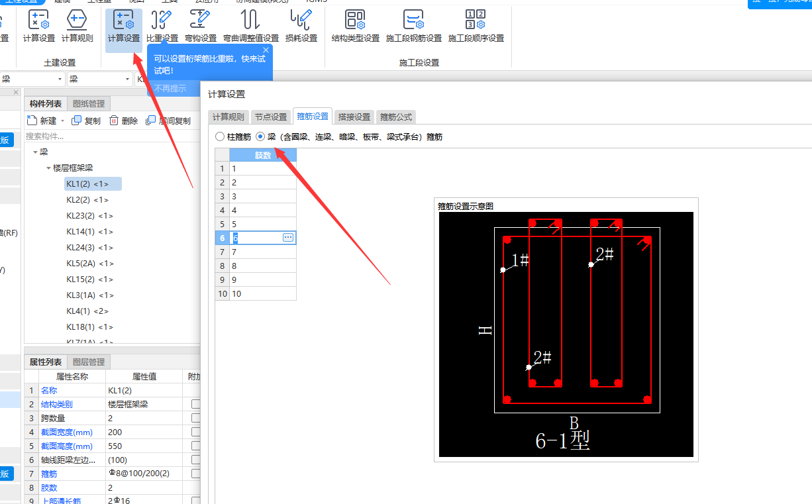The width and height of the screenshot is (812, 504).
Task: Close the left side panel with X
Action: (17, 92)
